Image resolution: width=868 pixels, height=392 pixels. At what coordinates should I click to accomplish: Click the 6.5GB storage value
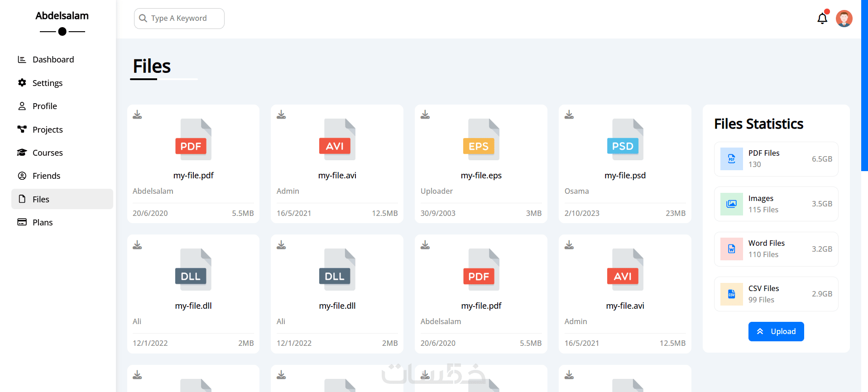[x=822, y=159]
